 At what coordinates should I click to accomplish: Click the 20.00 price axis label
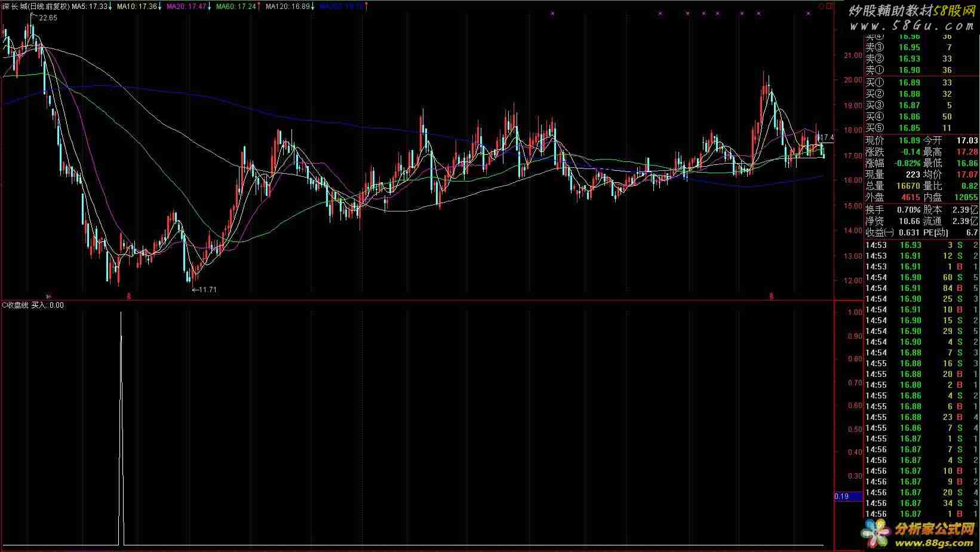pyautogui.click(x=853, y=80)
